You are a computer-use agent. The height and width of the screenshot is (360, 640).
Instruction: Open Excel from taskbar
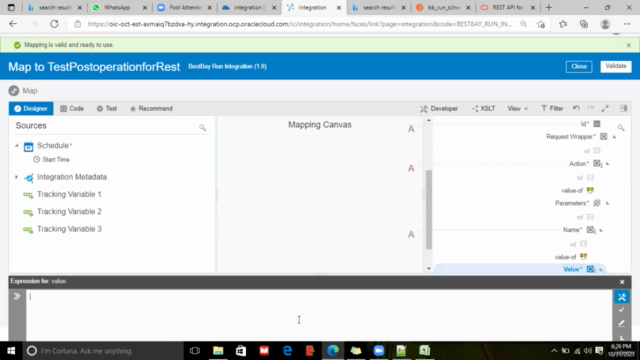(x=424, y=351)
